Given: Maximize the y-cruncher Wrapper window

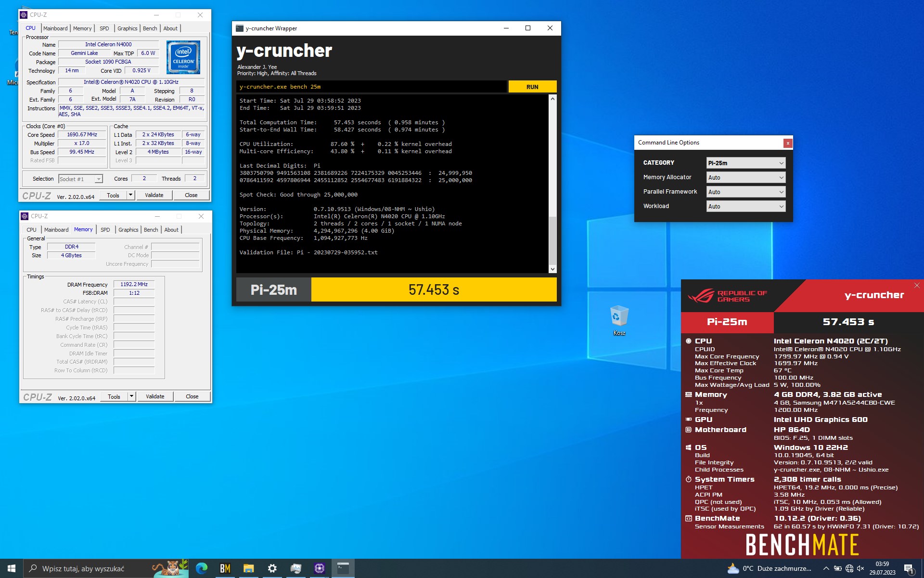Looking at the screenshot, I should [528, 28].
